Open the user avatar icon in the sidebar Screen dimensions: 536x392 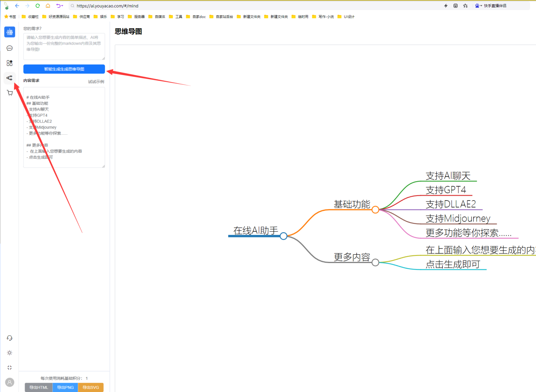click(x=10, y=382)
